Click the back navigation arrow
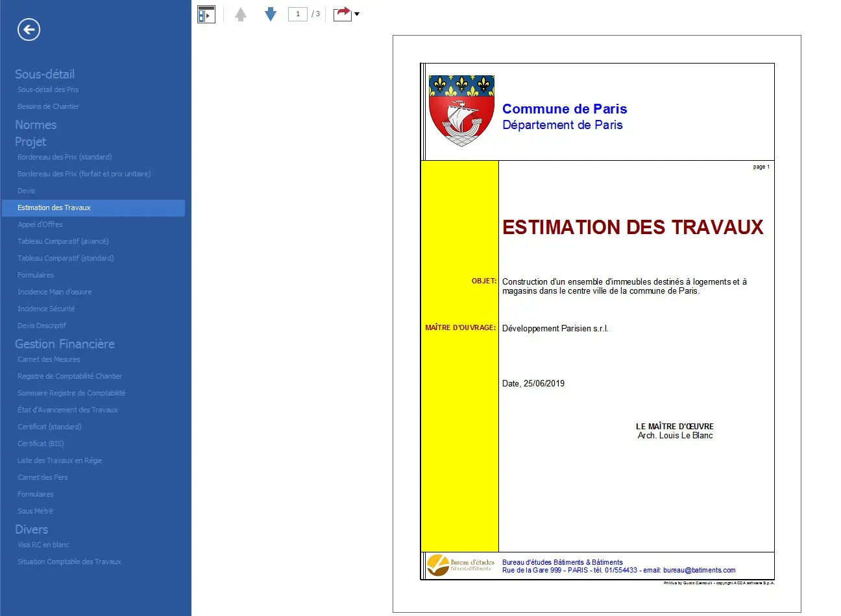Image resolution: width=841 pixels, height=616 pixels. coord(28,29)
